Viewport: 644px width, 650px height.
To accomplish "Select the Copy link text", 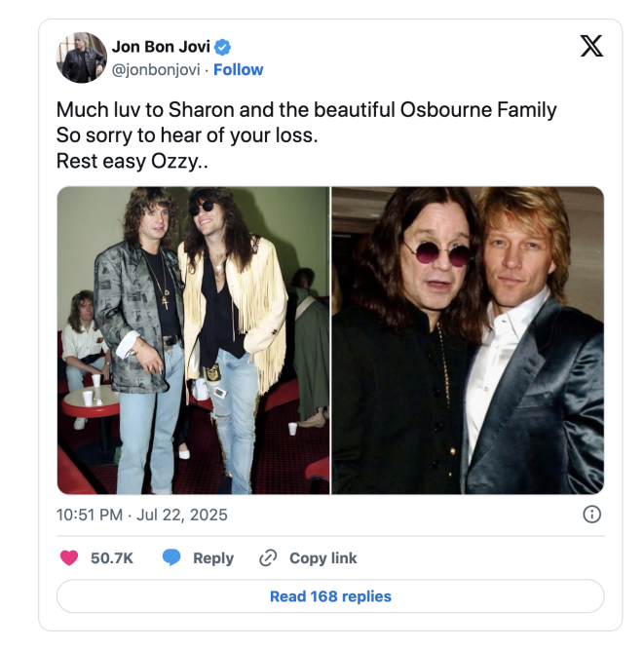I will pyautogui.click(x=322, y=558).
